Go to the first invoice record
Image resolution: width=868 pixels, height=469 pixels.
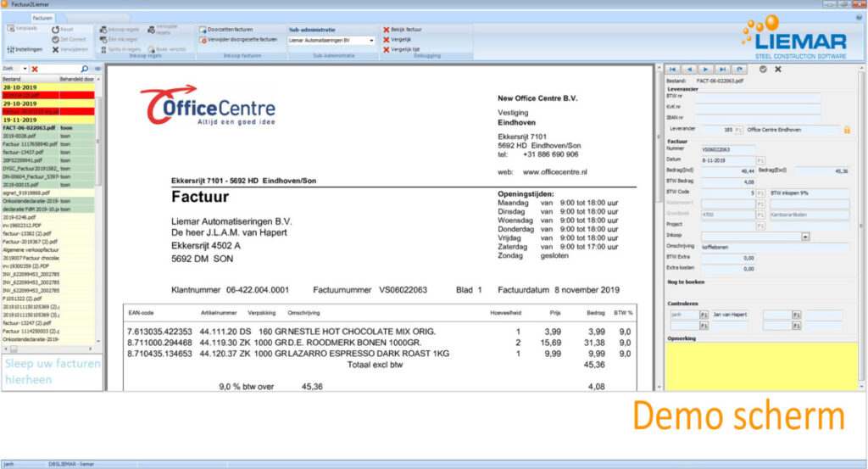(x=672, y=70)
